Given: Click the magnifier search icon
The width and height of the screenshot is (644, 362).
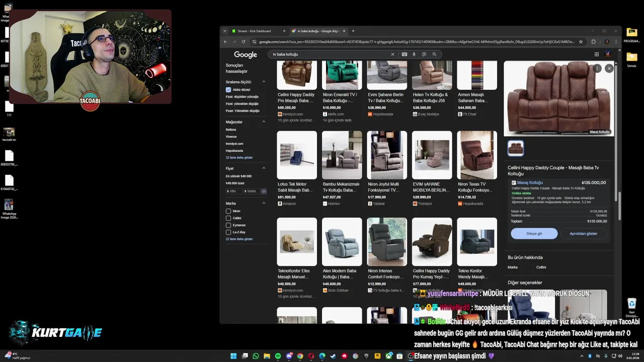Looking at the screenshot, I should [434, 54].
